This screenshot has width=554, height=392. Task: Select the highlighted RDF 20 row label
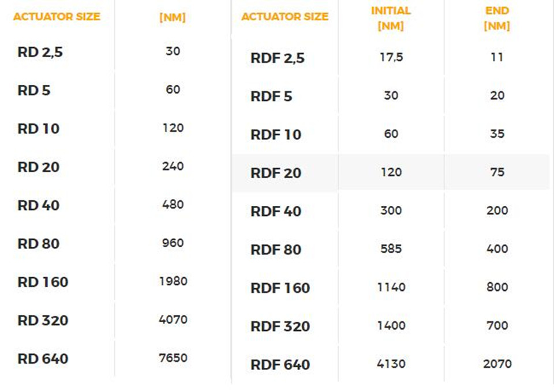(x=276, y=174)
